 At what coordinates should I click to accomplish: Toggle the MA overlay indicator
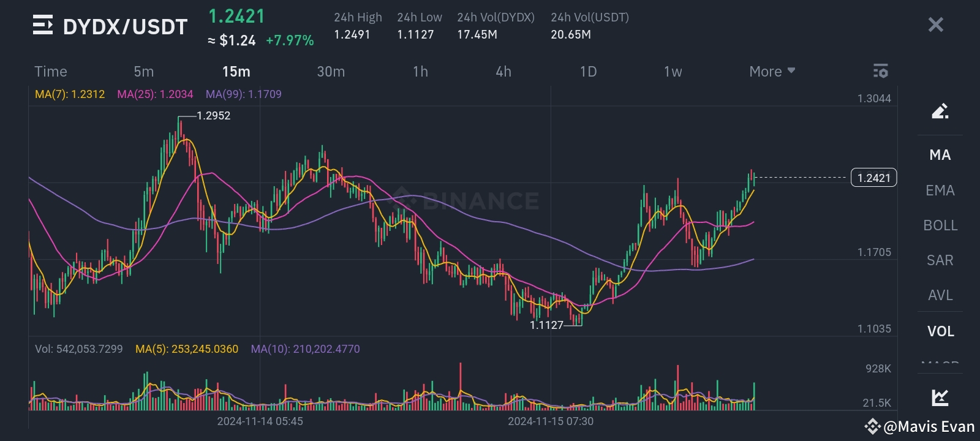click(939, 156)
